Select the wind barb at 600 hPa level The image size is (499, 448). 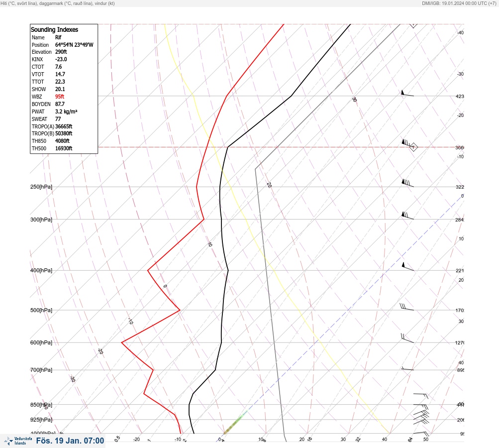407,338
